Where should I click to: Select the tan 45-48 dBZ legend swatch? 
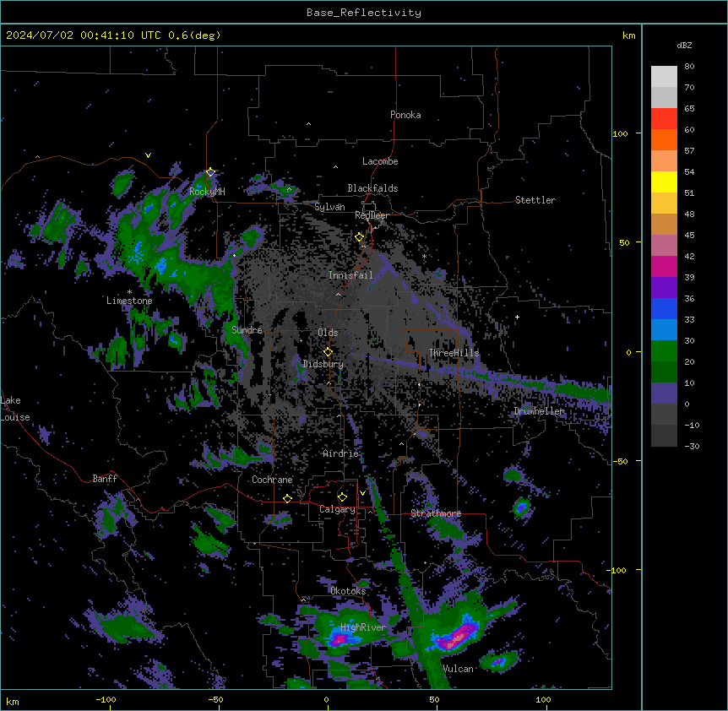[664, 224]
